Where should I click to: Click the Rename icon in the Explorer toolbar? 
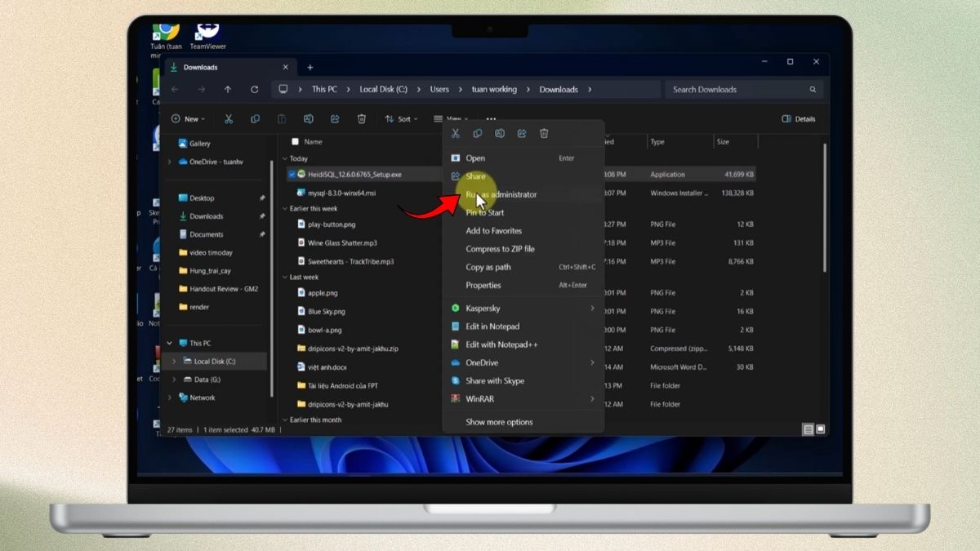pyautogui.click(x=308, y=119)
